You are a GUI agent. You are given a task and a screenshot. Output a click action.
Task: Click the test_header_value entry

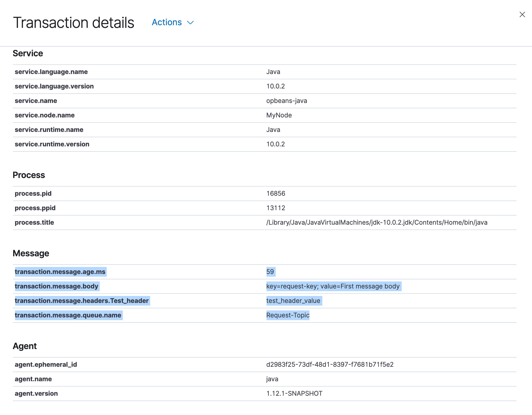293,301
